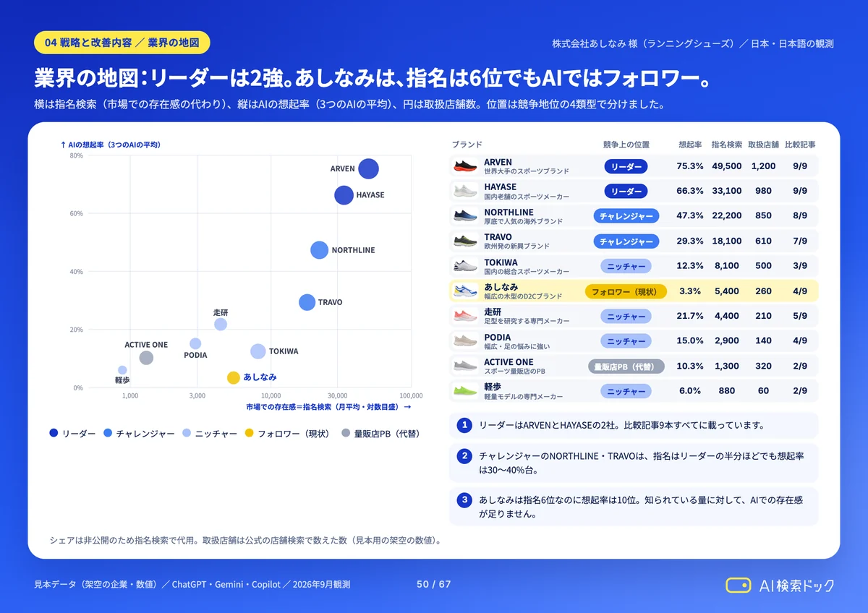This screenshot has height=613, width=868.
Task: Click the リーダー badge in HAYASE row
Action: point(626,191)
